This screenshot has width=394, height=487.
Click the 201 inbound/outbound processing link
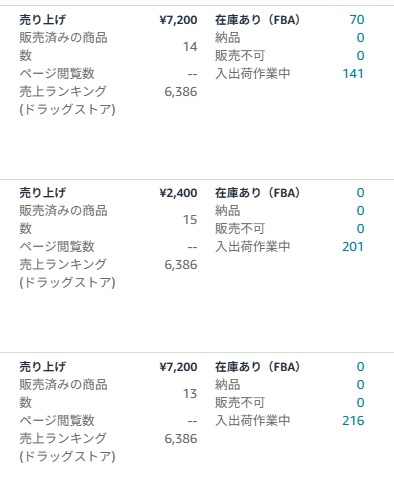[353, 247]
